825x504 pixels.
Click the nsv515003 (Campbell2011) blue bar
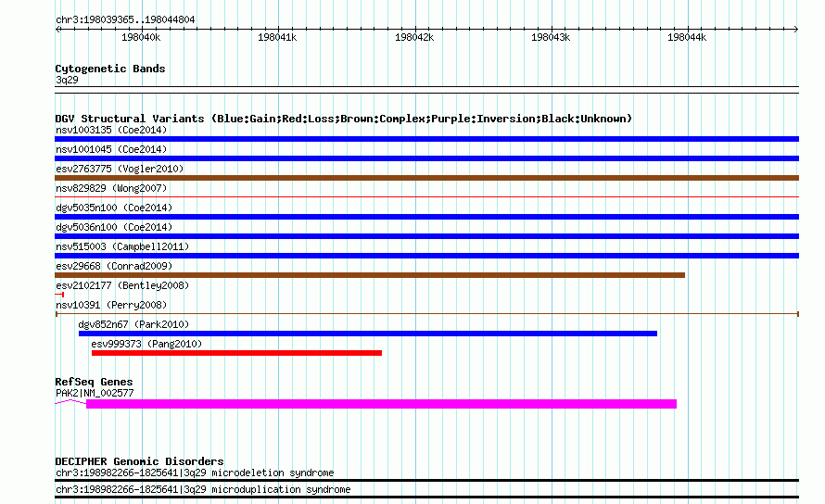click(426, 256)
